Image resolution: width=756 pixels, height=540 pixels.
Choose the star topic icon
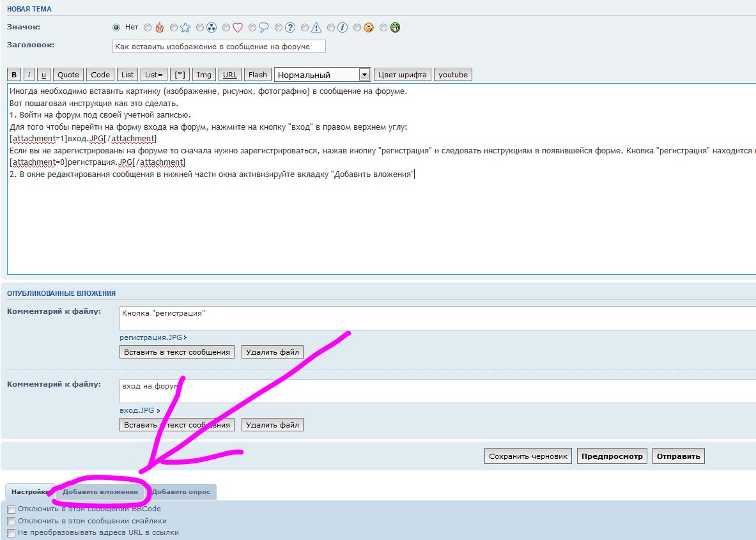174,27
